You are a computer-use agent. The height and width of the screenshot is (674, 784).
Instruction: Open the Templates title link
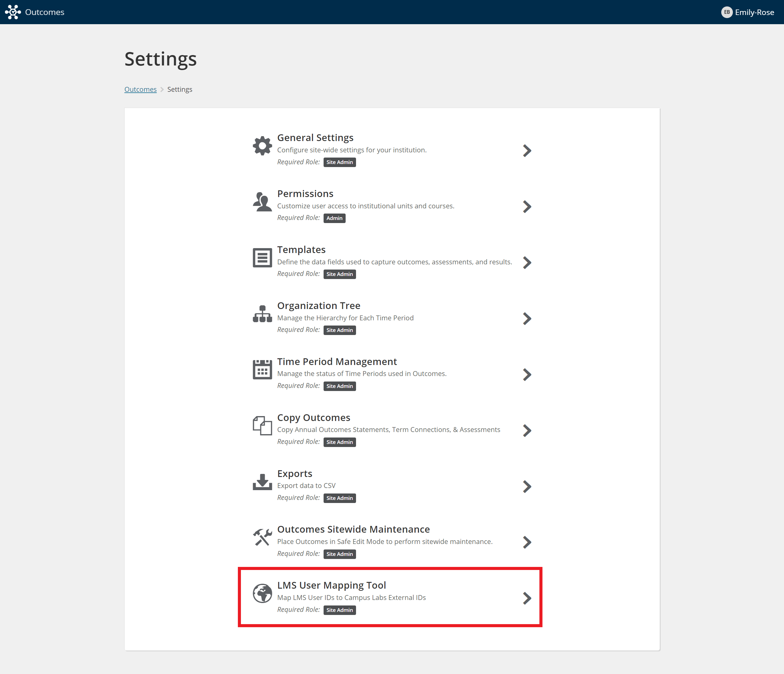301,250
